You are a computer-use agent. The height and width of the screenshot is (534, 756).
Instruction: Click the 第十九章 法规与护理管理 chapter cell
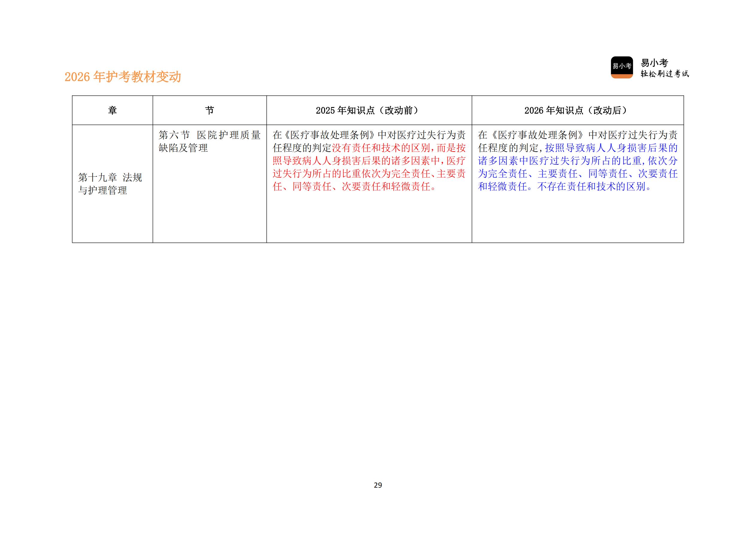[x=110, y=184]
